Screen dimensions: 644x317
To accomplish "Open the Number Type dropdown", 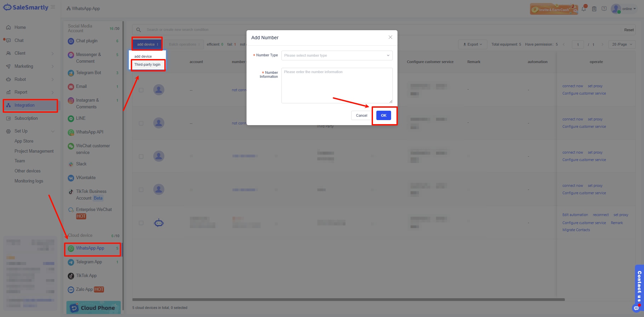I will [337, 55].
